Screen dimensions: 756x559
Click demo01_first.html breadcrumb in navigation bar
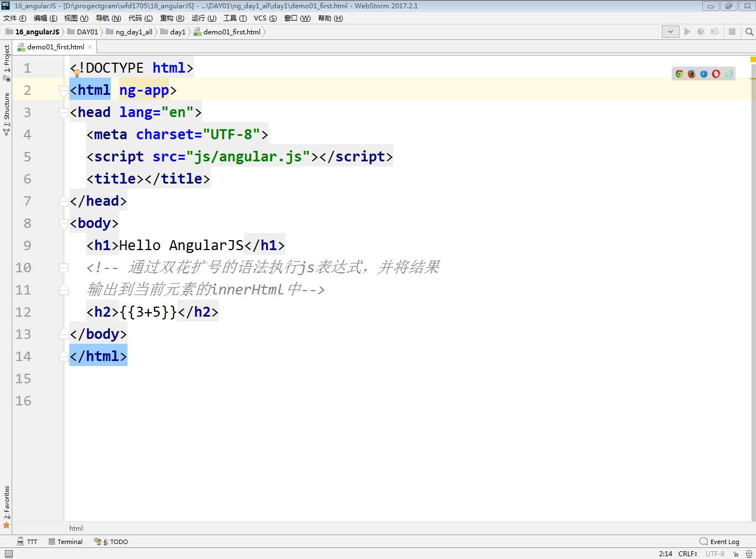pos(227,32)
